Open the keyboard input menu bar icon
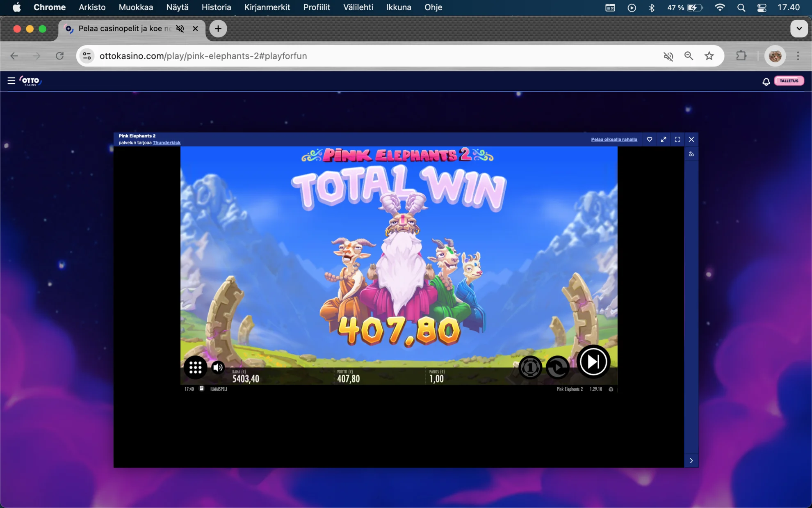 (610, 7)
